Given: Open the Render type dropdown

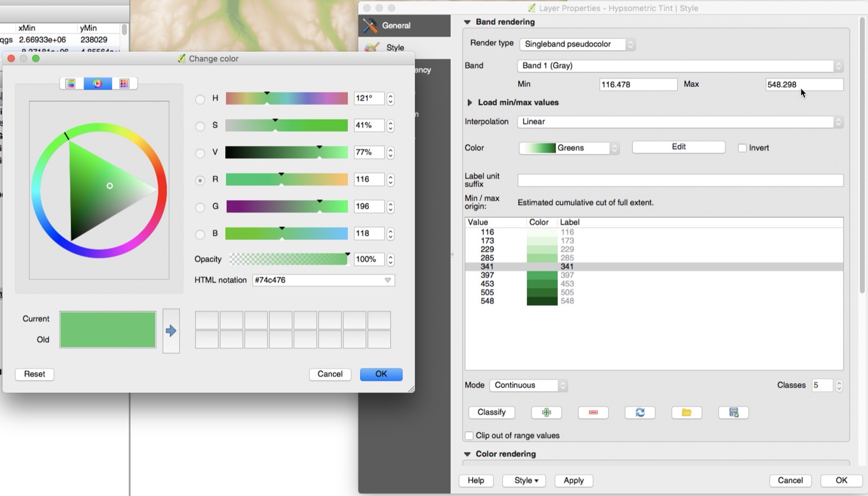Looking at the screenshot, I should click(577, 44).
